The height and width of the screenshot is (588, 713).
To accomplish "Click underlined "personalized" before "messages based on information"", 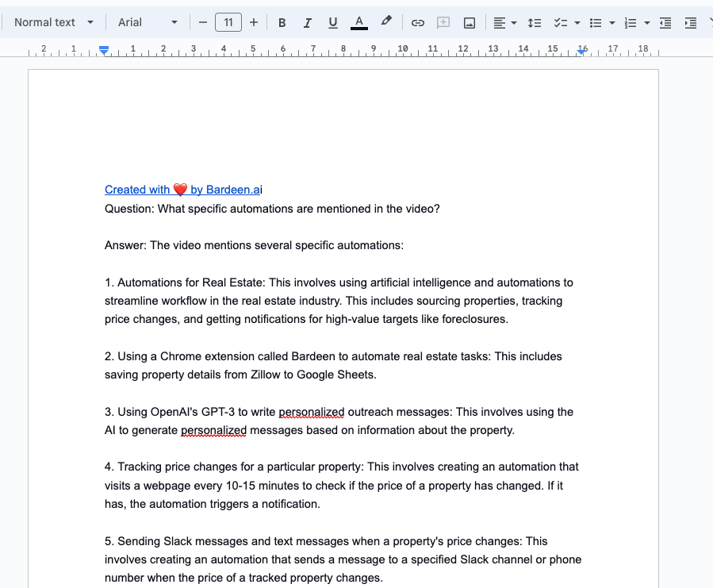I will point(213,430).
